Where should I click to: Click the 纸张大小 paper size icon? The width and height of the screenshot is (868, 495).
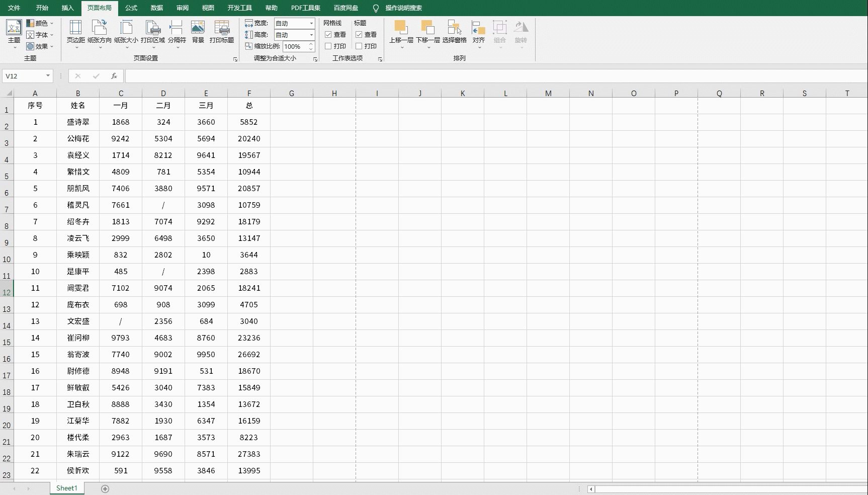126,28
